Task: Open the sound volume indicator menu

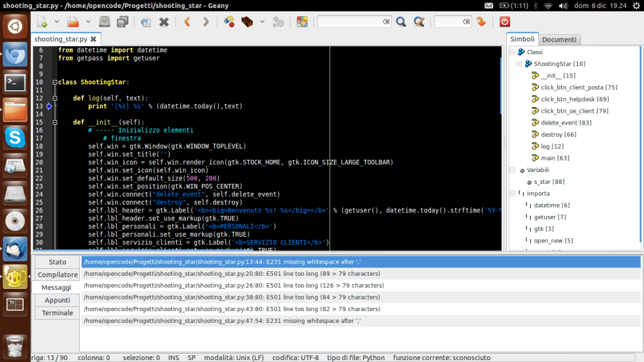Action: [x=563, y=6]
